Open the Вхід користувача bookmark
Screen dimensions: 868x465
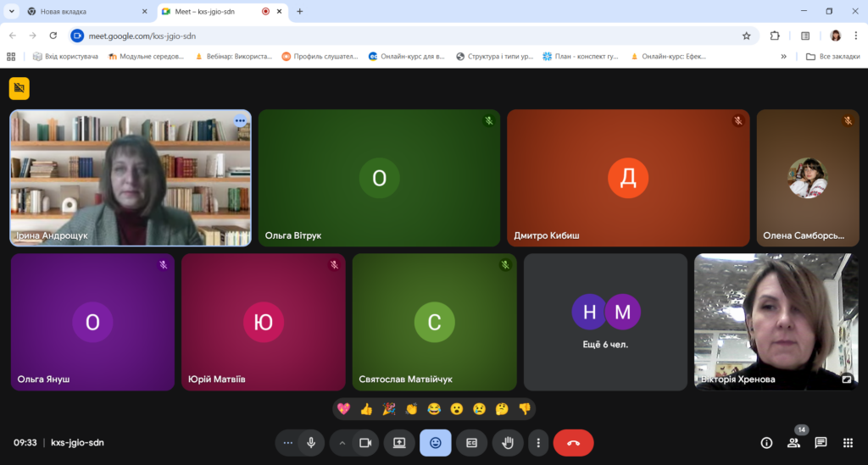pyautogui.click(x=65, y=57)
